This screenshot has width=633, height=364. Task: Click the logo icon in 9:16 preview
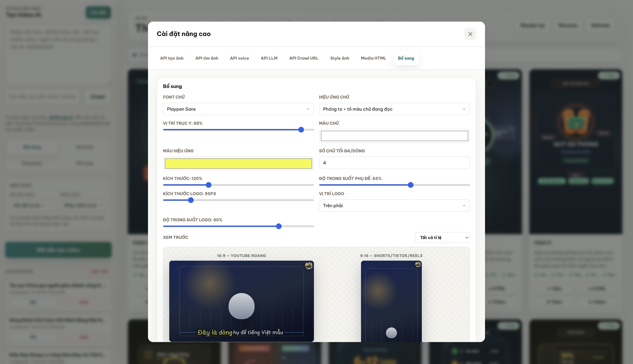[418, 264]
